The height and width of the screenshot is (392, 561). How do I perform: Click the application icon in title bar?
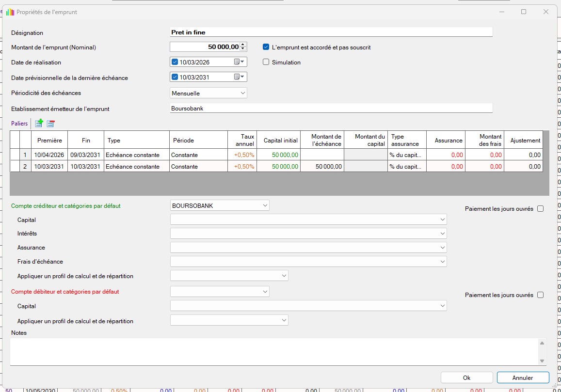pyautogui.click(x=10, y=12)
